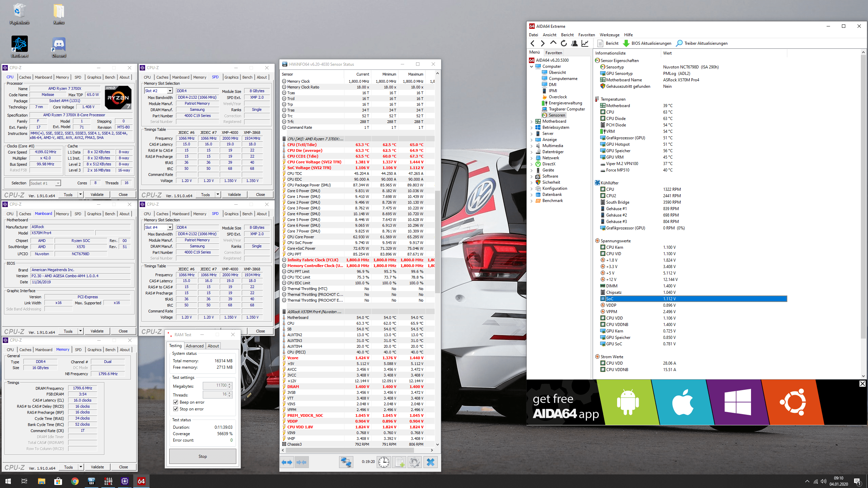Open HWiNFO settings gear icon
The image size is (868, 488).
tap(414, 462)
